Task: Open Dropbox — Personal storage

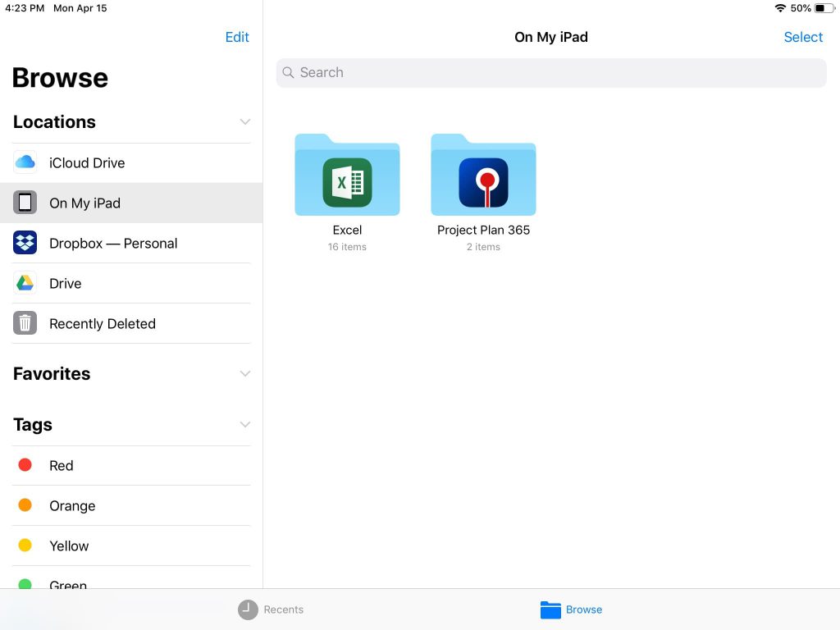Action: (113, 243)
